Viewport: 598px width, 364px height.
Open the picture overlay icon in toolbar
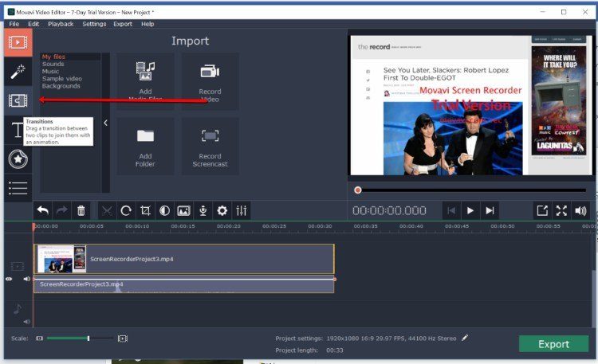coord(184,210)
